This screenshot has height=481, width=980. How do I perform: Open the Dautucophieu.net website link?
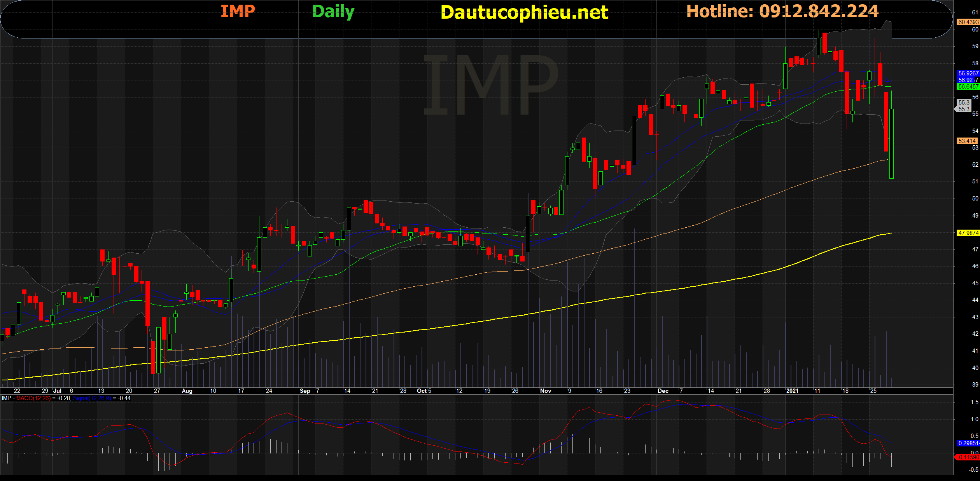click(524, 12)
